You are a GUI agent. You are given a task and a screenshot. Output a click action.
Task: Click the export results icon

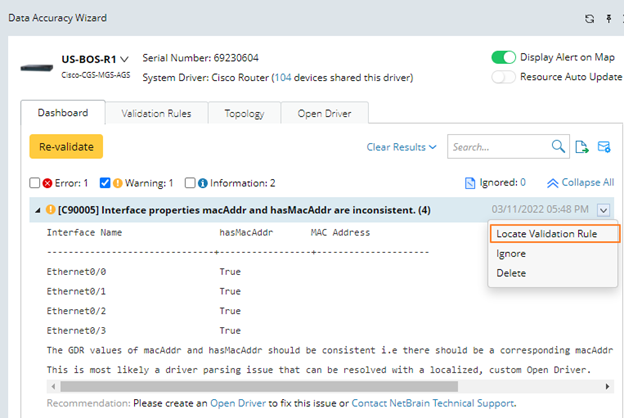pos(582,146)
